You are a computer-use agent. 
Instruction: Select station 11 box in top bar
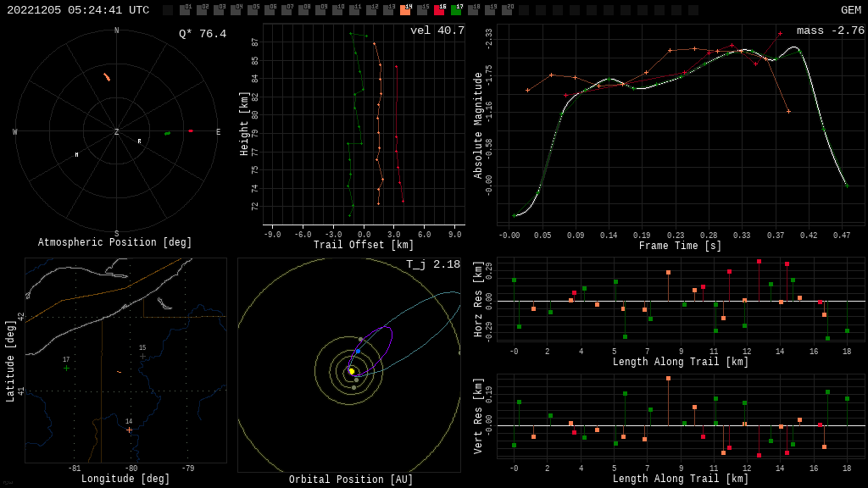[x=354, y=9]
